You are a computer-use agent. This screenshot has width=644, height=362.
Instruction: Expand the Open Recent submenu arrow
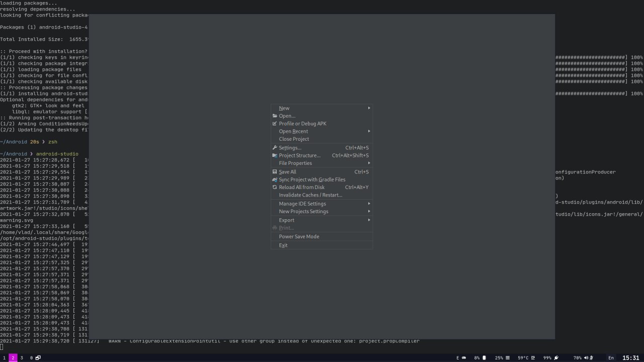point(369,131)
